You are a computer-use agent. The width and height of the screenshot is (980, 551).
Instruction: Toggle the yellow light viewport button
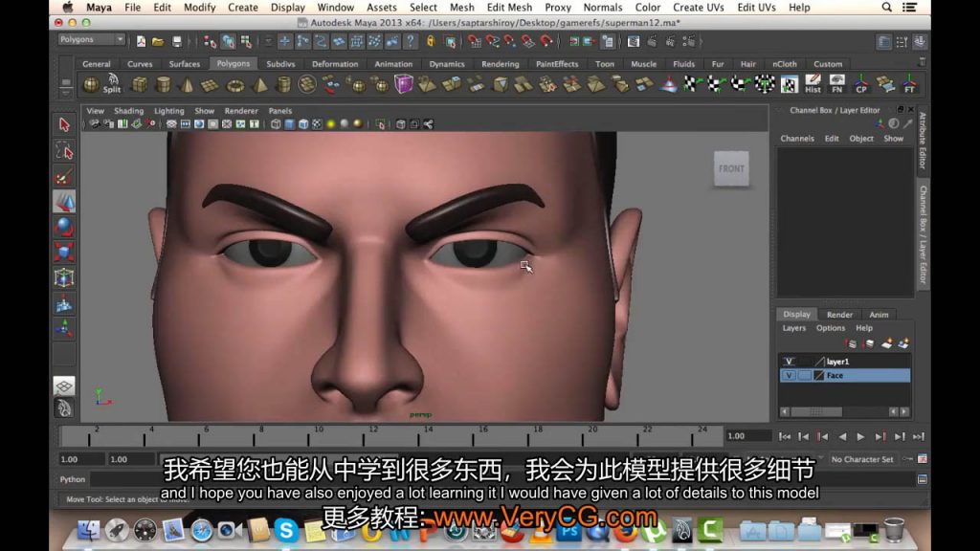[x=330, y=124]
